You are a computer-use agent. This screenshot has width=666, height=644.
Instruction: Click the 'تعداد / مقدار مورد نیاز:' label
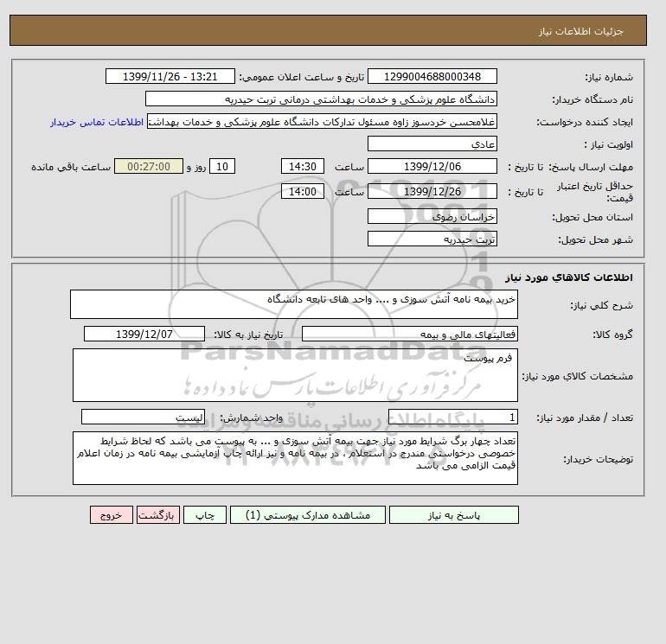pos(585,418)
